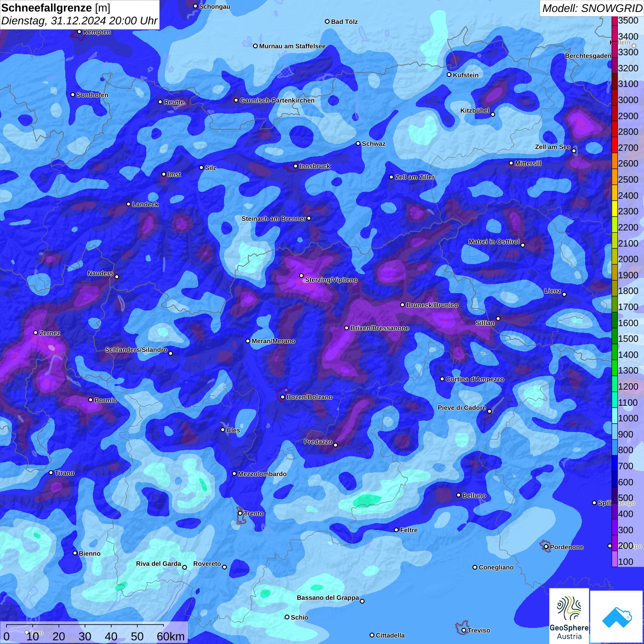Click the Bad Tölz city marker dot
The height and width of the screenshot is (644, 644).
pyautogui.click(x=327, y=22)
